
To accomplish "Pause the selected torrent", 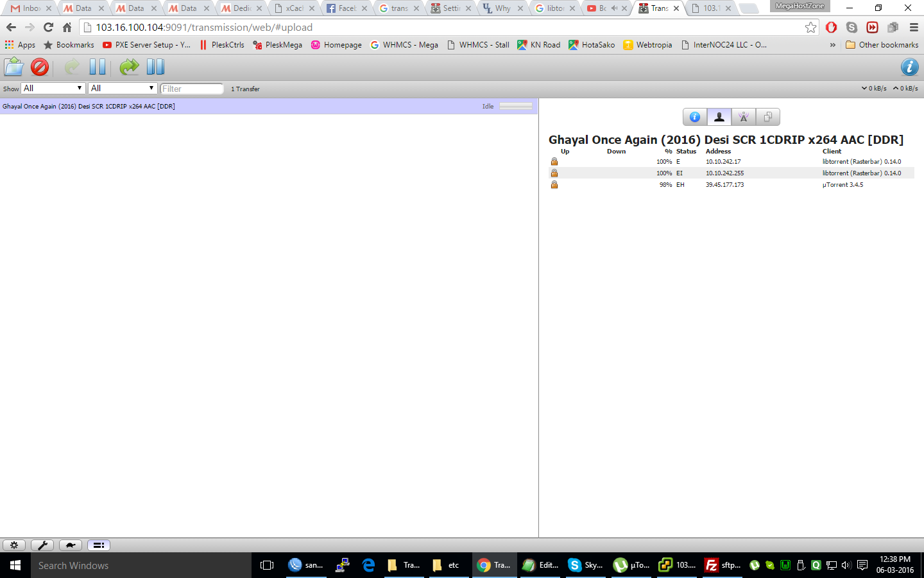I will click(98, 67).
